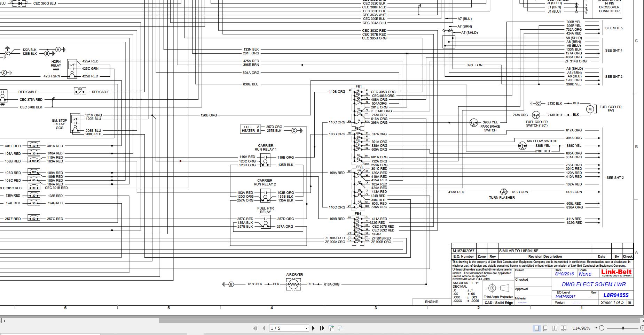Click the zoom slider handle
Image resolution: width=644 pixels, height=335 pixels.
pos(623,328)
